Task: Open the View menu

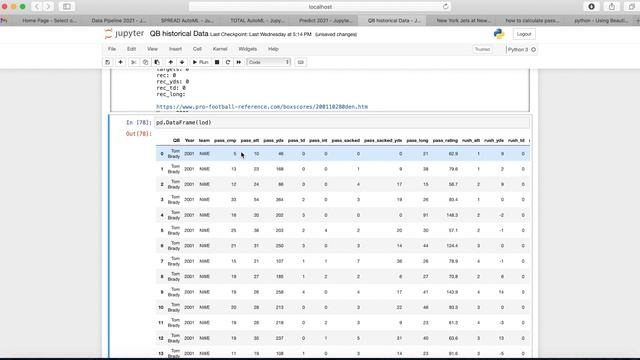Action: point(152,49)
